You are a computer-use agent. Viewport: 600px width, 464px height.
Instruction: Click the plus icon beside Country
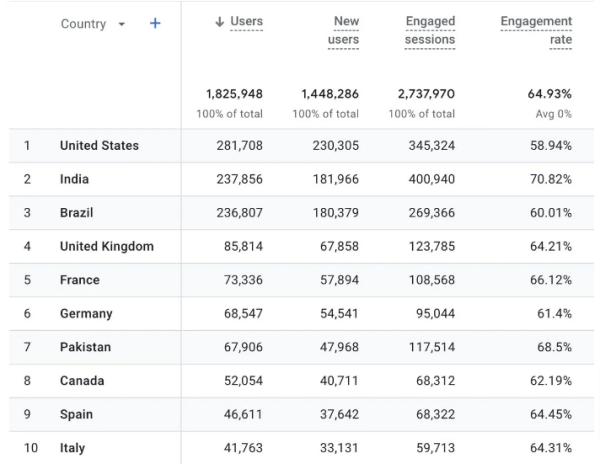[155, 24]
